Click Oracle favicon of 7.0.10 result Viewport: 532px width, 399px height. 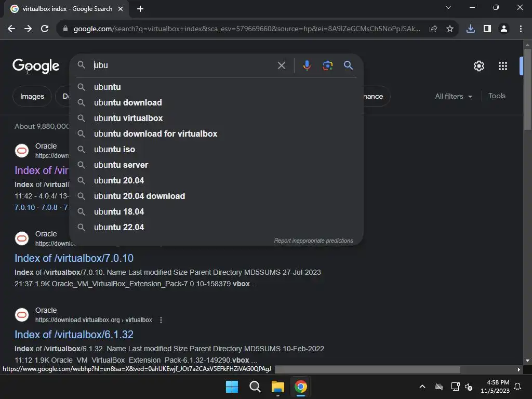coord(22,238)
